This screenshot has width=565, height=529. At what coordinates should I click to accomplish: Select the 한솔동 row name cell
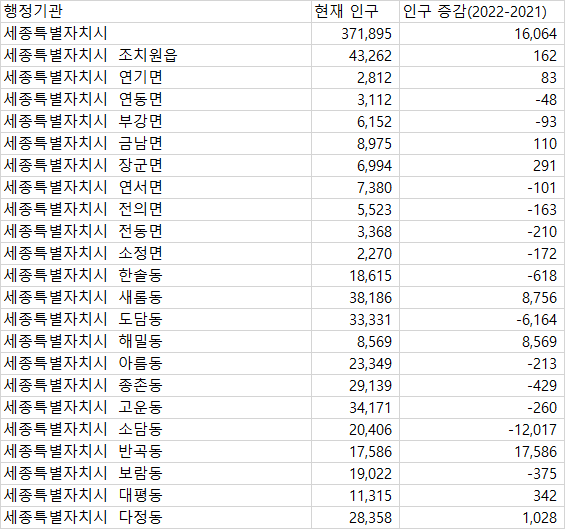[x=156, y=276]
